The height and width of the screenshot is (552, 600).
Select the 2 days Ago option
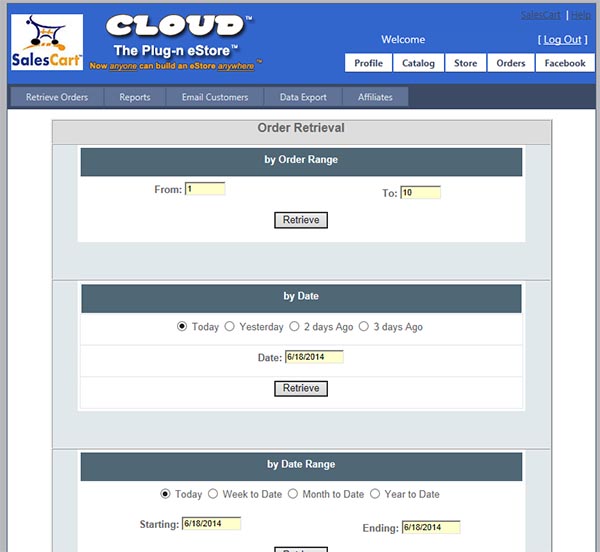[x=294, y=326]
